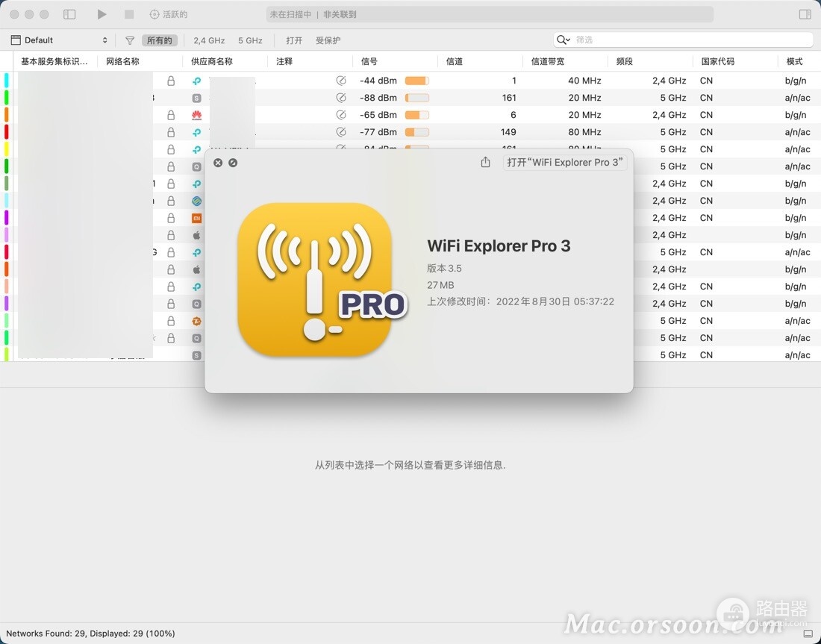Click signal strength bar beside -65 dBm

click(416, 115)
